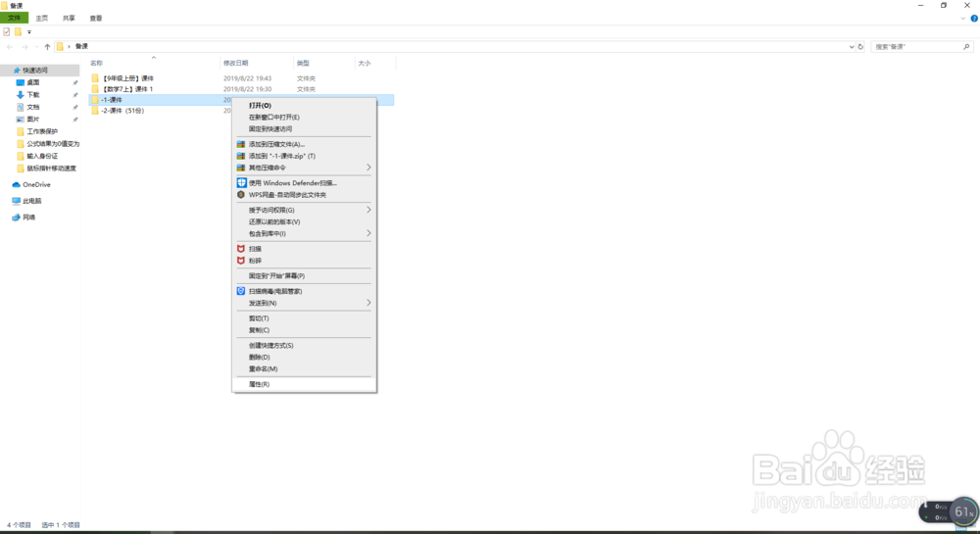This screenshot has height=534, width=980.
Task: Open Explorer help via the question mark icon
Action: 974,18
